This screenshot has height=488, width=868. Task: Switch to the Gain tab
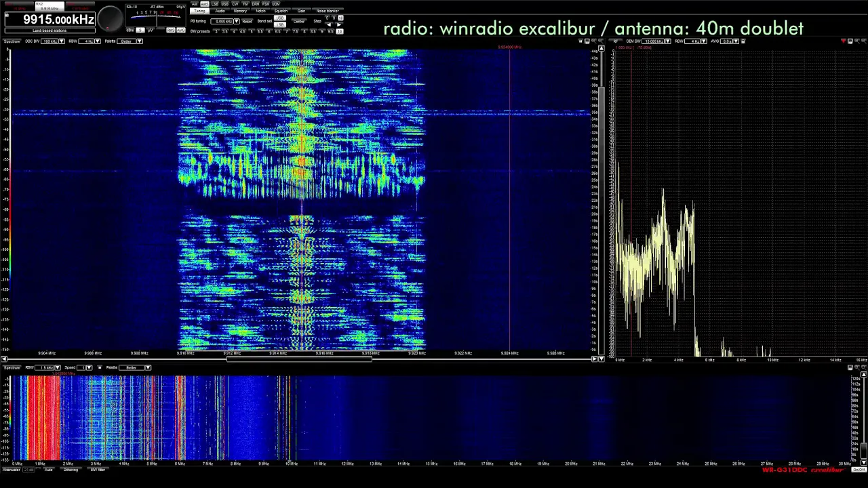pyautogui.click(x=301, y=11)
